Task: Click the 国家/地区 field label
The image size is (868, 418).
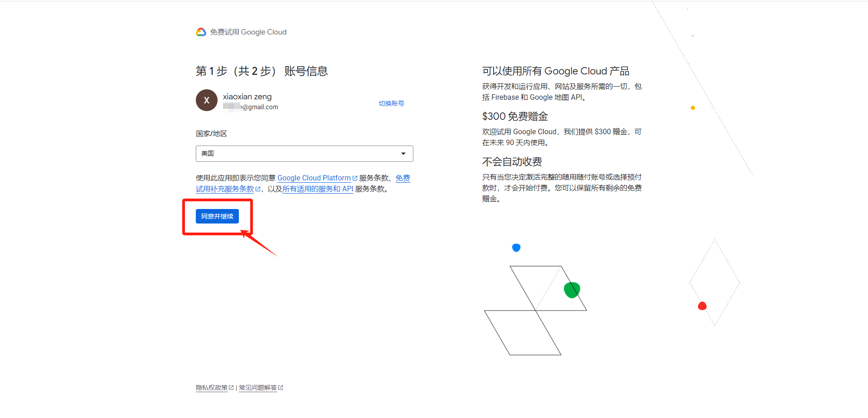Action: tap(211, 134)
